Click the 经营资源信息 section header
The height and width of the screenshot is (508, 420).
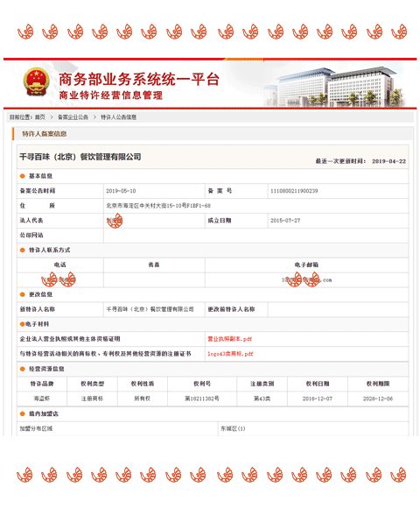pos(46,369)
